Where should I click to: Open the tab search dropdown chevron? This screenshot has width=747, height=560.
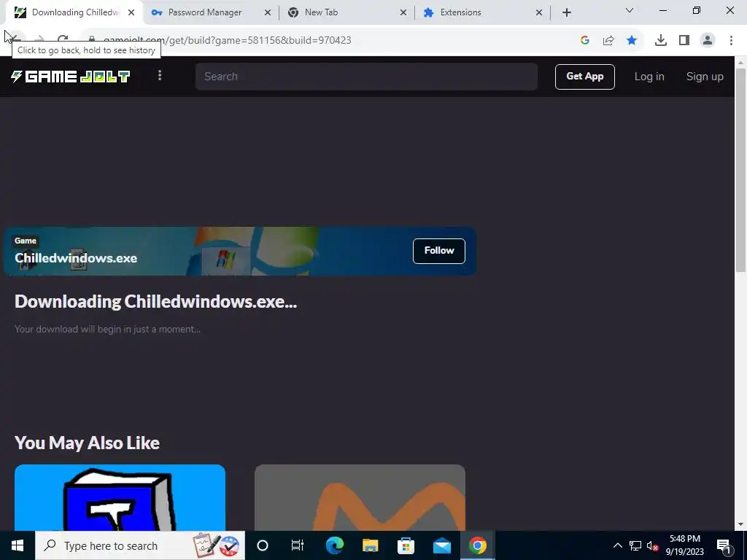click(x=630, y=10)
